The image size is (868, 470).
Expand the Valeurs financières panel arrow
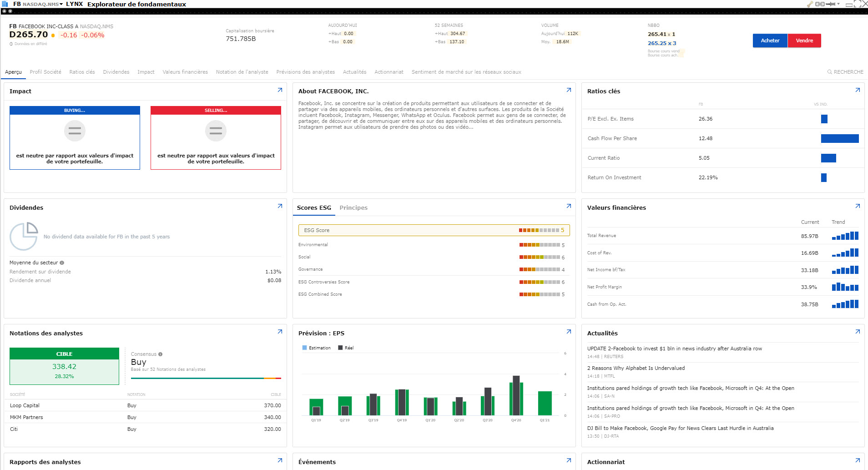(858, 206)
